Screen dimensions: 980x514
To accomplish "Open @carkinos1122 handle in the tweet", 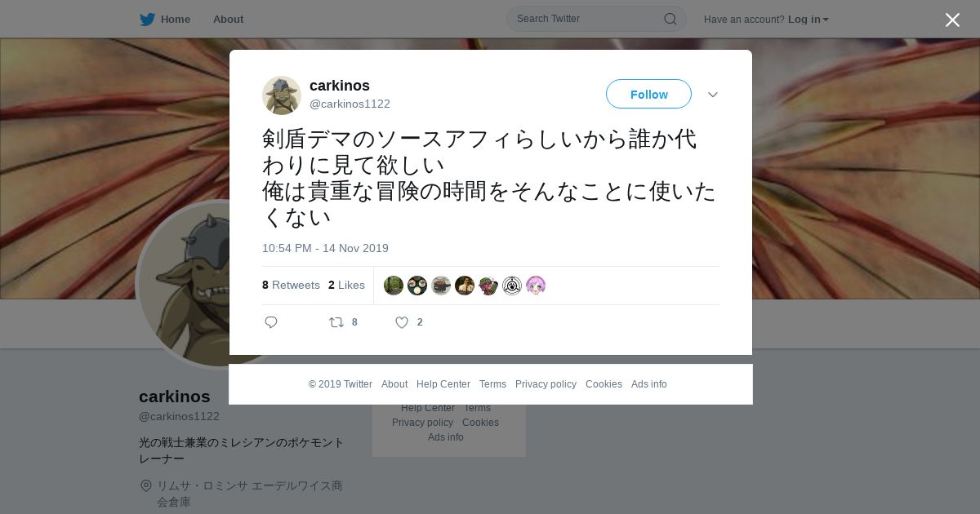I will 350,104.
